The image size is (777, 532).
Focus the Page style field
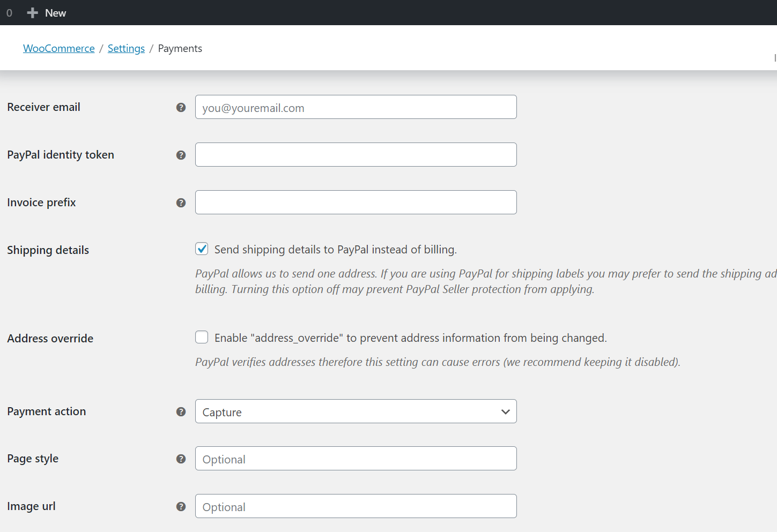pyautogui.click(x=356, y=459)
